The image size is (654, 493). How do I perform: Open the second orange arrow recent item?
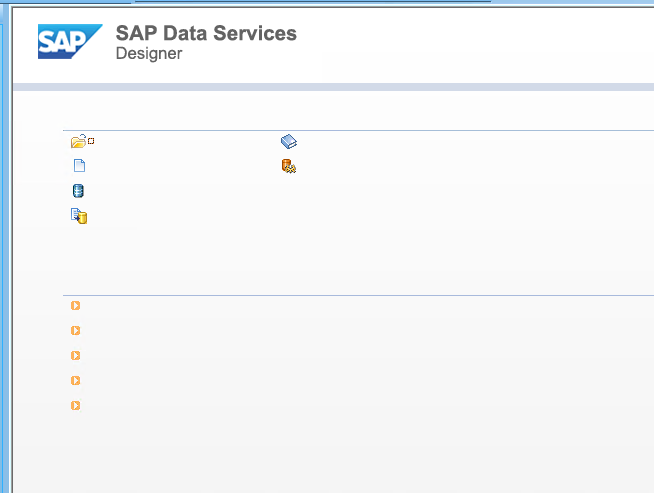pyautogui.click(x=75, y=331)
